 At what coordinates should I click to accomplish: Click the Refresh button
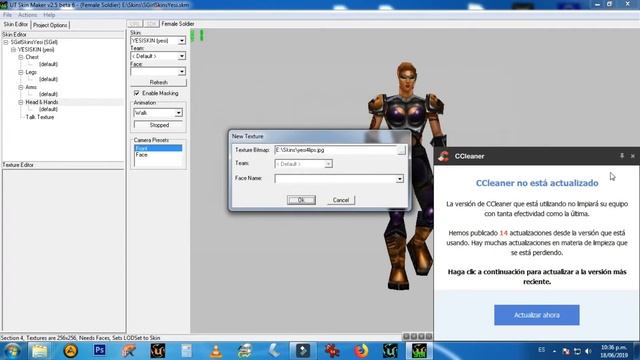(x=158, y=82)
